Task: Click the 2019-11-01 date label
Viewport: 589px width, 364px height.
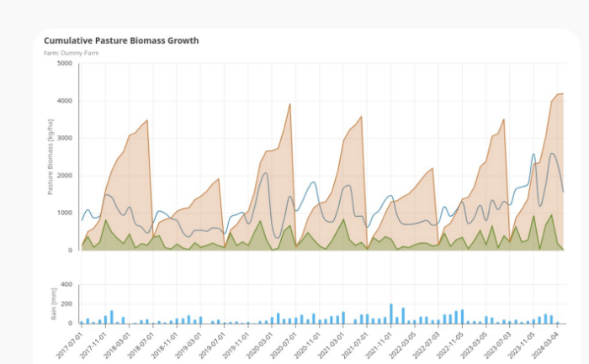Action: tap(236, 346)
